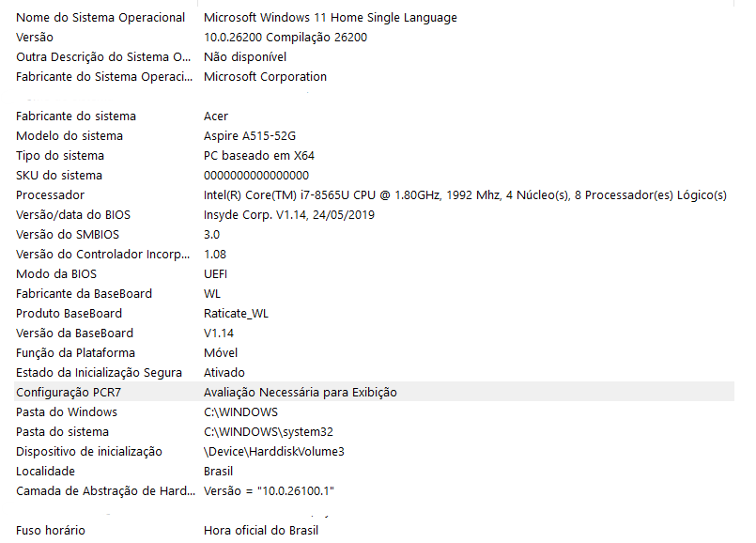
Task: Click the 'Móvel' value
Action: coord(221,353)
